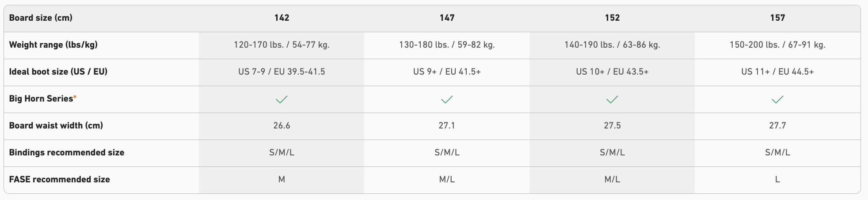The image size is (868, 200).
Task: Click the FASE size L cell for 157
Action: pos(777,180)
